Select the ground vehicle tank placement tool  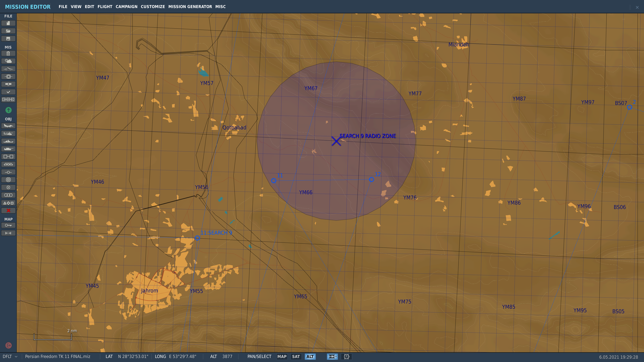point(8,149)
